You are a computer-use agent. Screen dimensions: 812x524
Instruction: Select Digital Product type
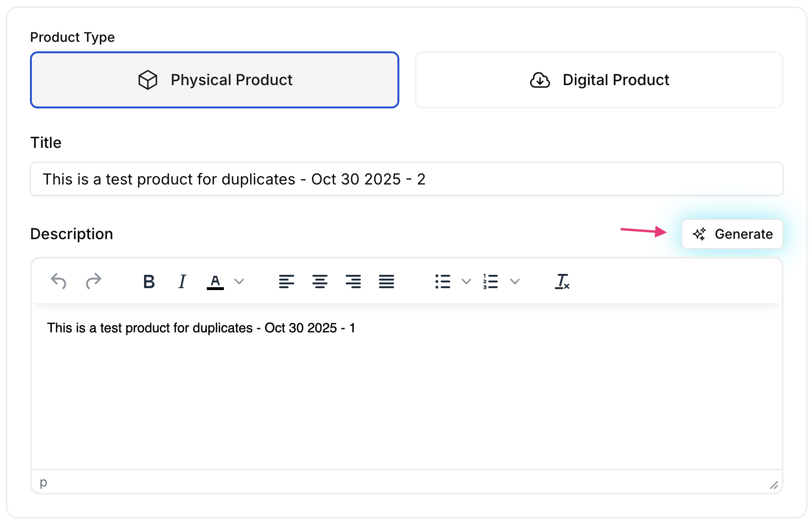[599, 80]
